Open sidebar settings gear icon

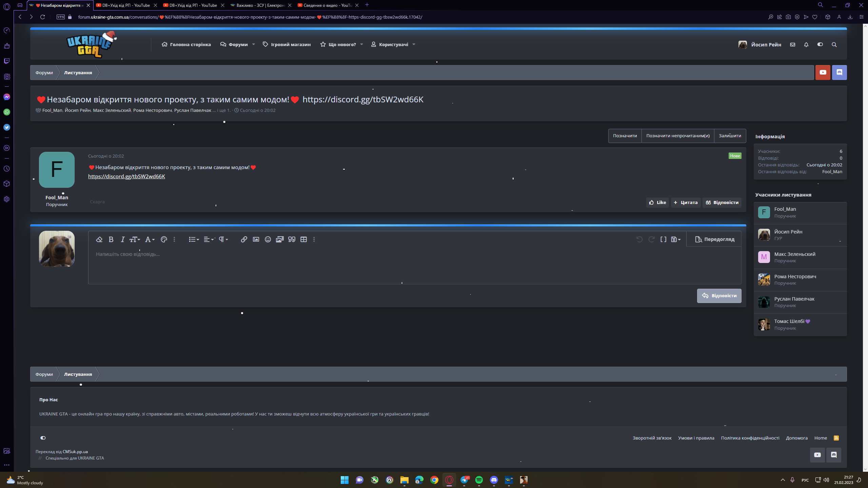7,199
